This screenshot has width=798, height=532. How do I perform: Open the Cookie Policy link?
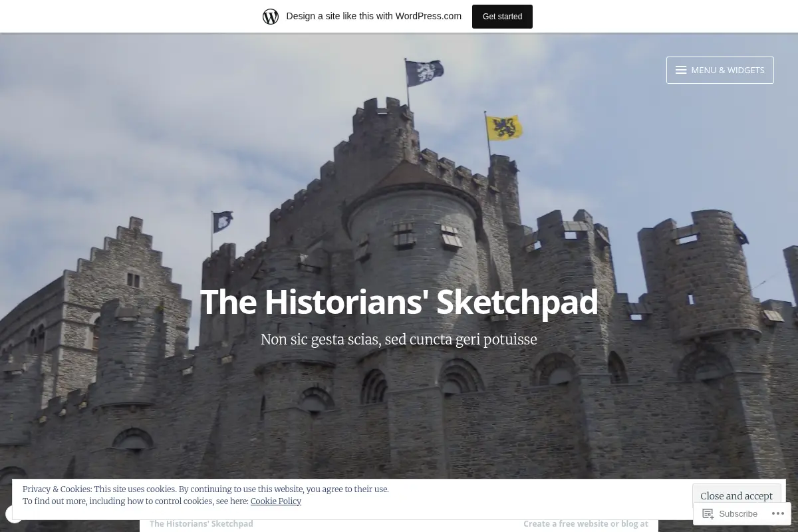276,501
